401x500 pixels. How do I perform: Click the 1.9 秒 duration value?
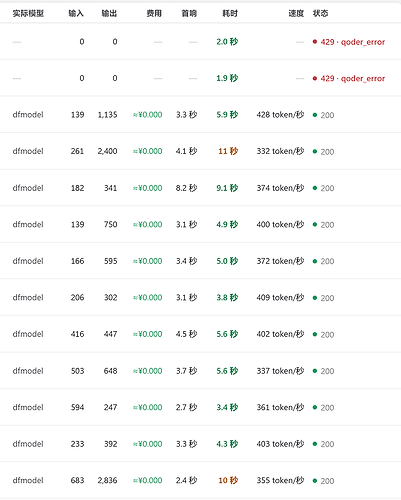coord(227,78)
